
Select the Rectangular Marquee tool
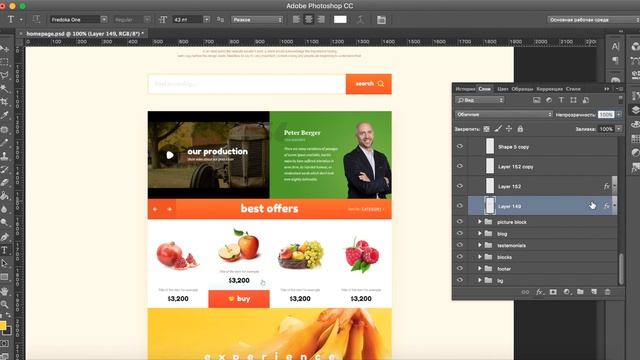[x=4, y=62]
